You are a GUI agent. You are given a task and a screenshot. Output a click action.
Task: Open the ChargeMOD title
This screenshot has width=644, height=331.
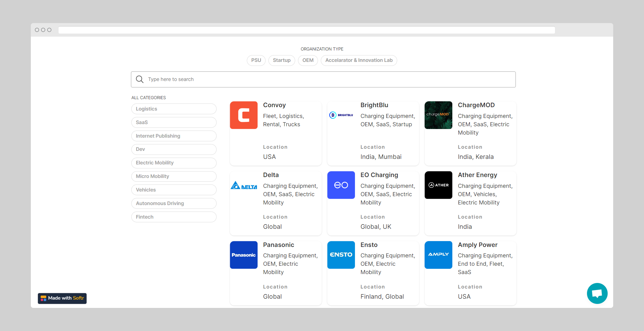point(476,105)
